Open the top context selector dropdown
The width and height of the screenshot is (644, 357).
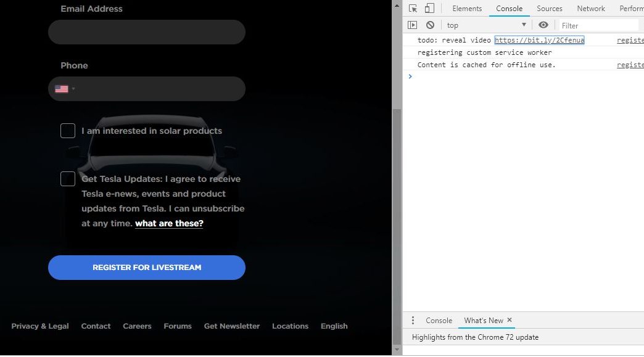486,25
